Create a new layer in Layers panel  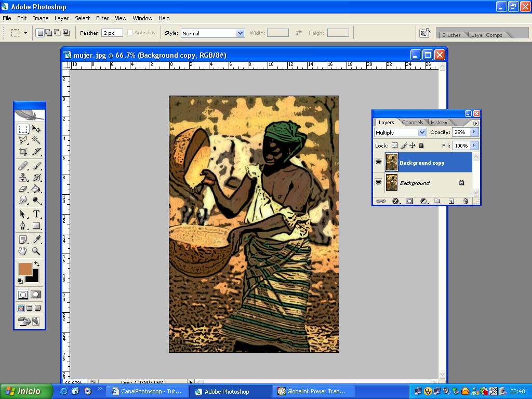coord(451,201)
